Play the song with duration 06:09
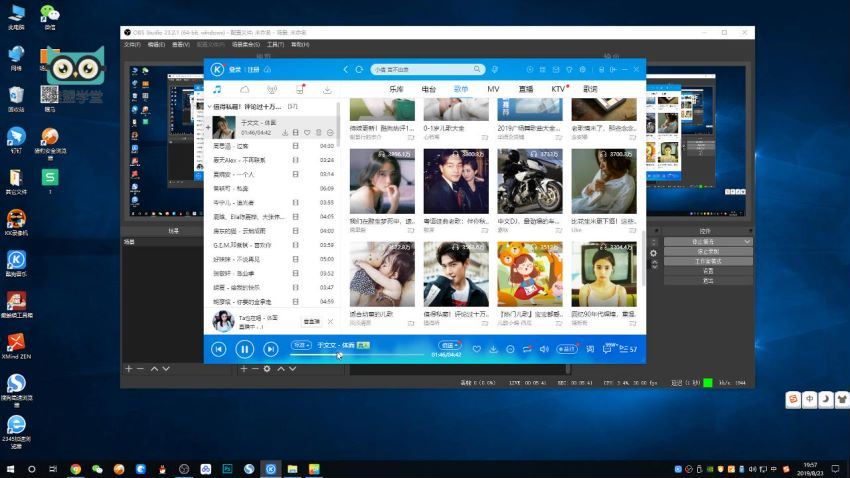The image size is (850, 478). pos(272,188)
